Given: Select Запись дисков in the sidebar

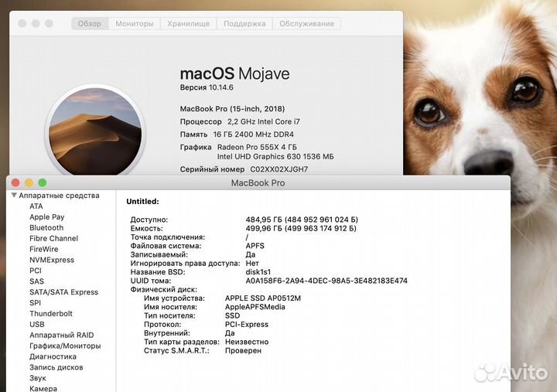Looking at the screenshot, I should (x=56, y=367).
